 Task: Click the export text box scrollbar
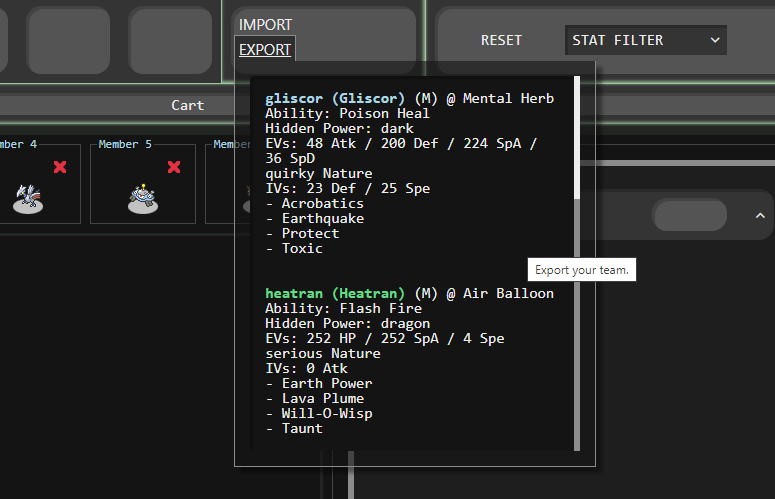[577, 140]
